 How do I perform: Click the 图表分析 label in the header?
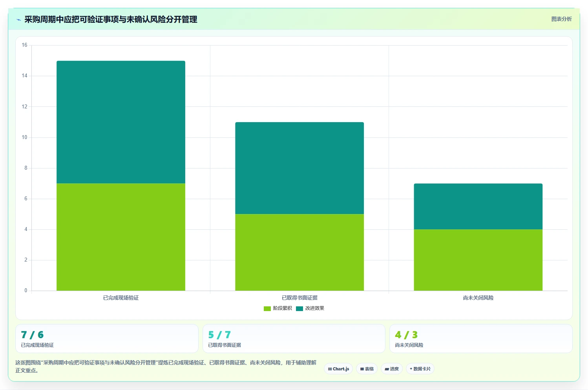[561, 19]
